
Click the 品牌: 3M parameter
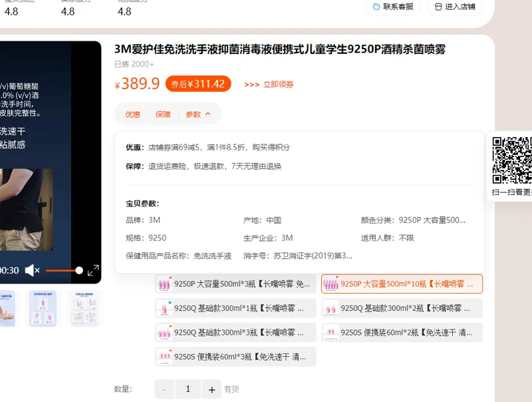[x=143, y=220]
